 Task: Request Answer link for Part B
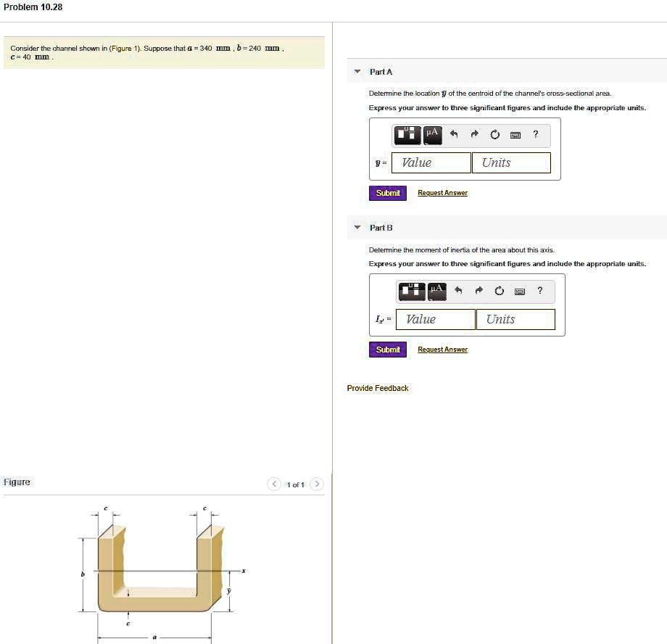[x=442, y=350]
